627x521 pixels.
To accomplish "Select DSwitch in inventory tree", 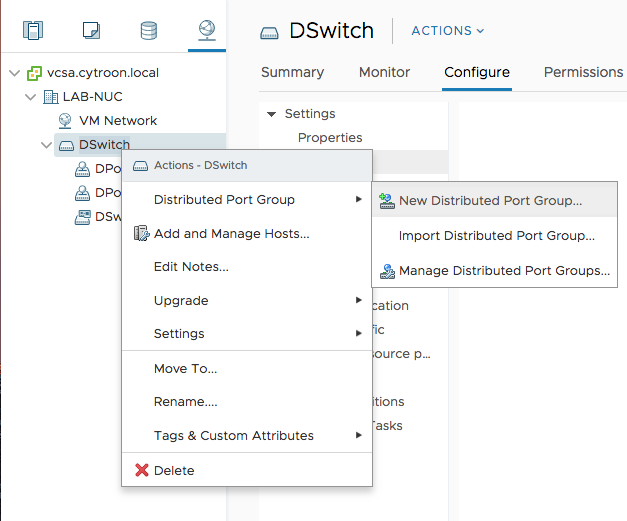I will click(x=104, y=145).
